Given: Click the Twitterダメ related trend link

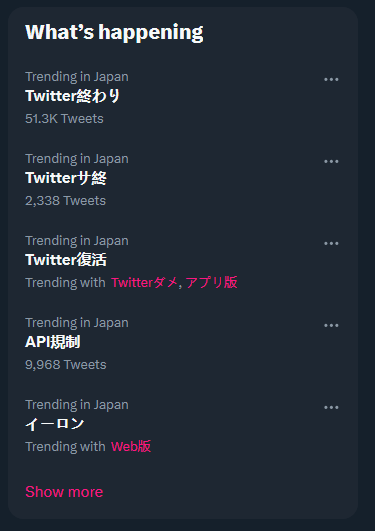Looking at the screenshot, I should click(x=144, y=282).
